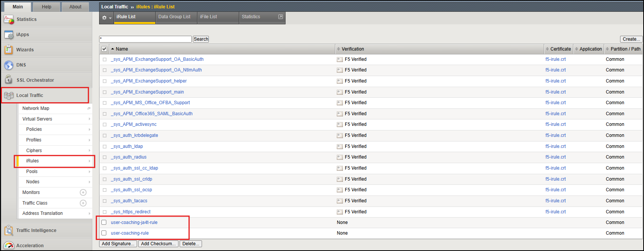Sort by Partition / Path column icon
644x251 pixels.
(x=607, y=49)
